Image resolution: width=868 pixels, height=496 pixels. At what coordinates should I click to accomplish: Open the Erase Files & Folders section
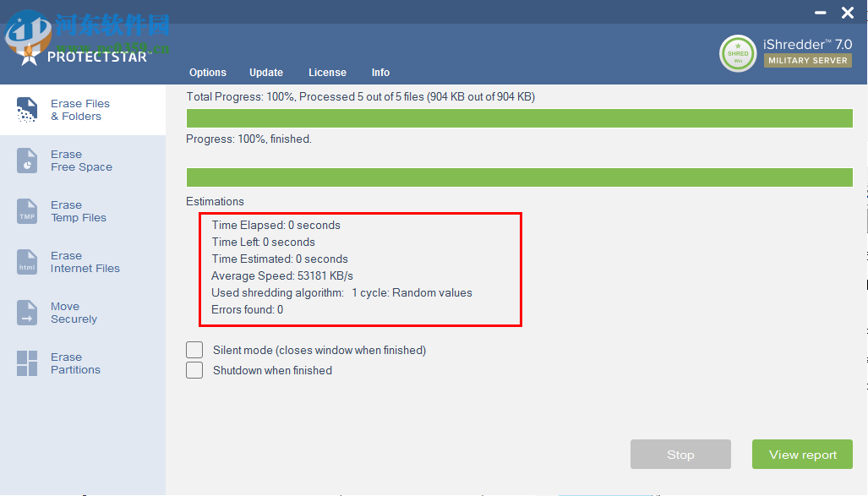pyautogui.click(x=83, y=110)
